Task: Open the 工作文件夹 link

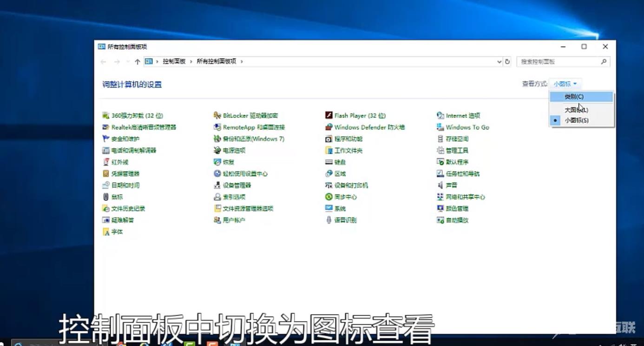Action: [348, 150]
